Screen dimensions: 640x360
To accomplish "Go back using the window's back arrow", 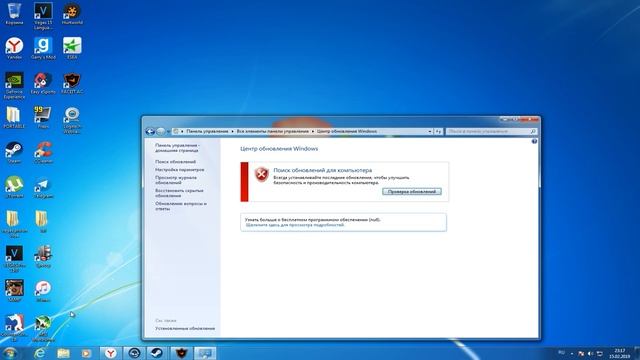I will click(x=150, y=131).
